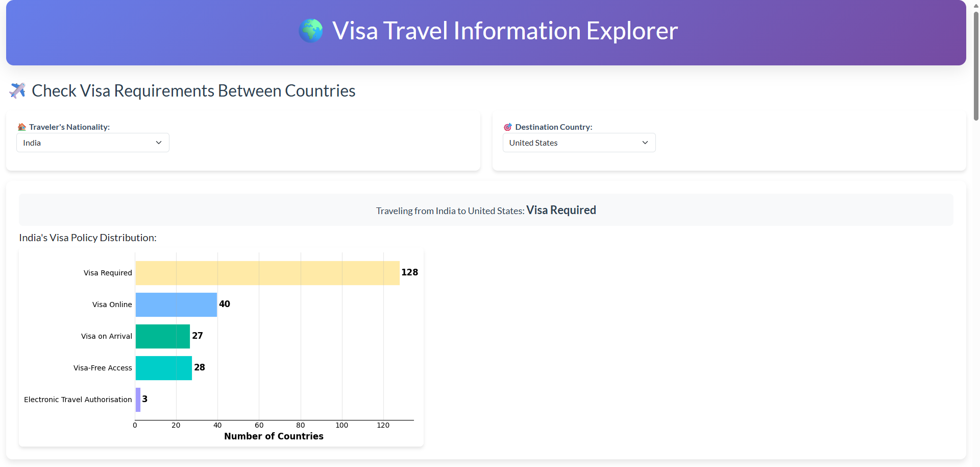
Task: Click the dartboard icon beside Destination Country
Action: [x=507, y=127]
